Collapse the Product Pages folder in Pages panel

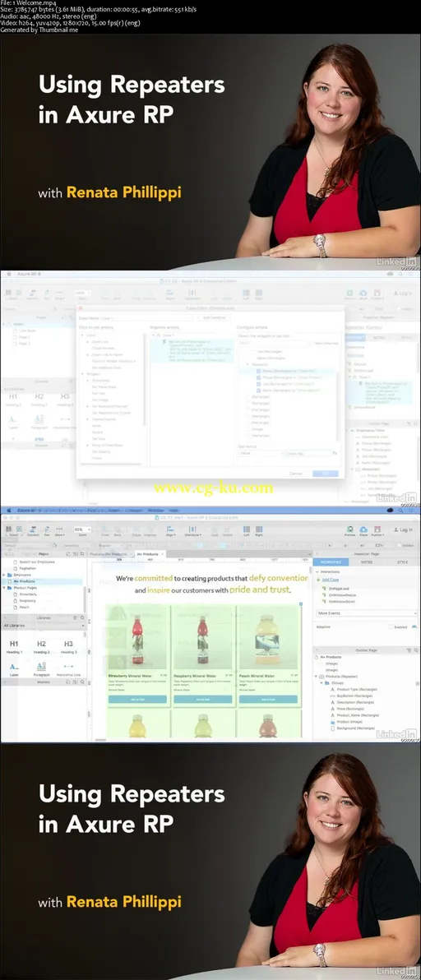[x=4, y=588]
